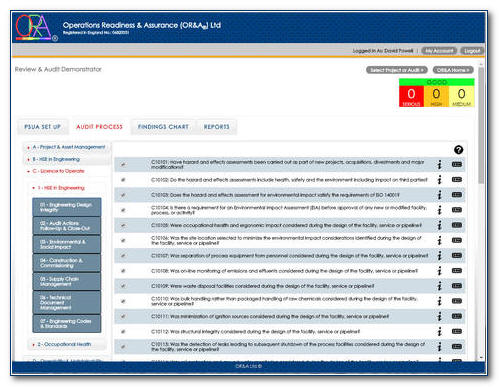Open the FINDINGS CHART tab
The image size is (499, 387).
point(163,127)
